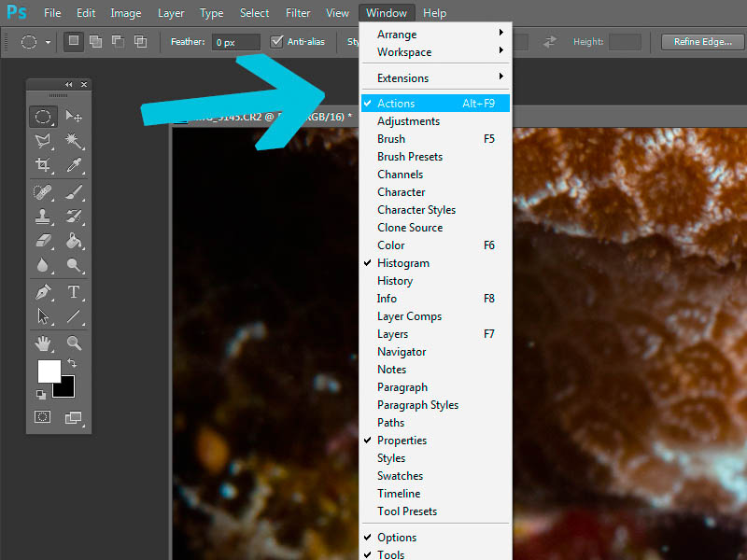747x560 pixels.
Task: Choose the Magic Wand tool
Action: pos(75,141)
